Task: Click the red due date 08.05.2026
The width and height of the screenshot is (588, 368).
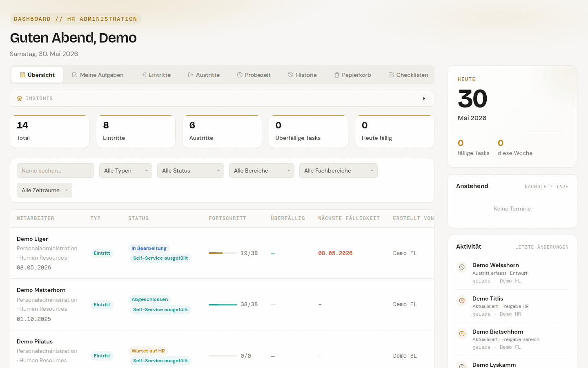Action: (x=335, y=253)
